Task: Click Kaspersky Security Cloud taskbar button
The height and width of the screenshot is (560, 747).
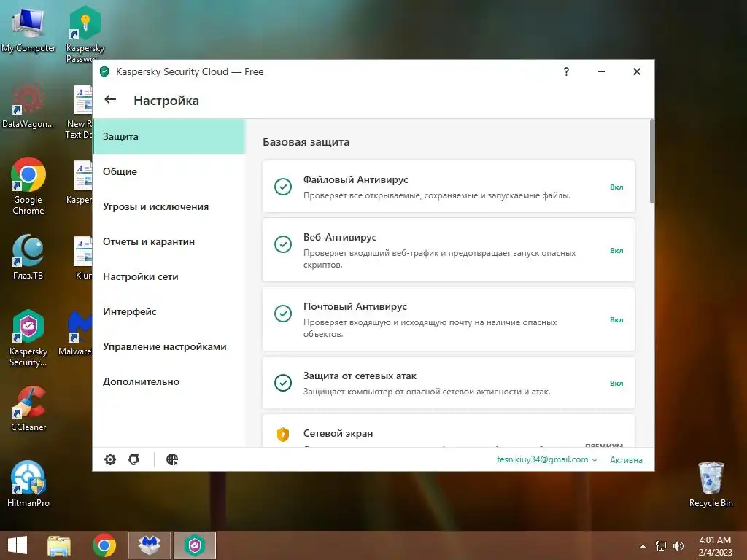Action: click(194, 545)
